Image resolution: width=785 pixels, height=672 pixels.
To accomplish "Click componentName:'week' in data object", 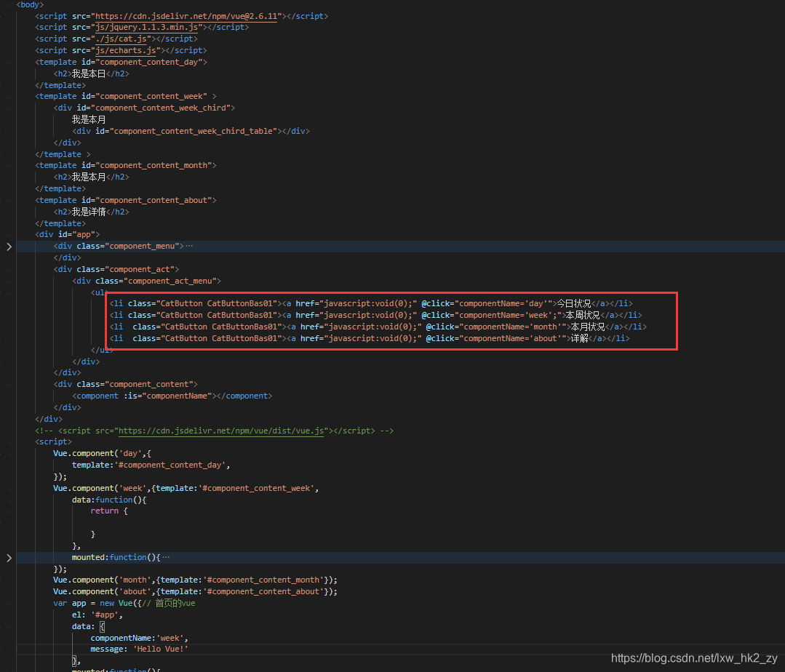I will click(139, 638).
